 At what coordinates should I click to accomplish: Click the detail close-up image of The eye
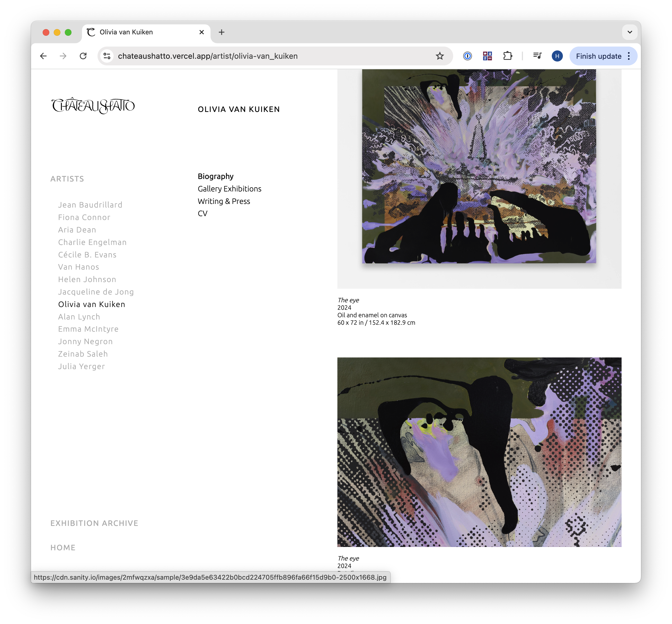click(x=479, y=452)
